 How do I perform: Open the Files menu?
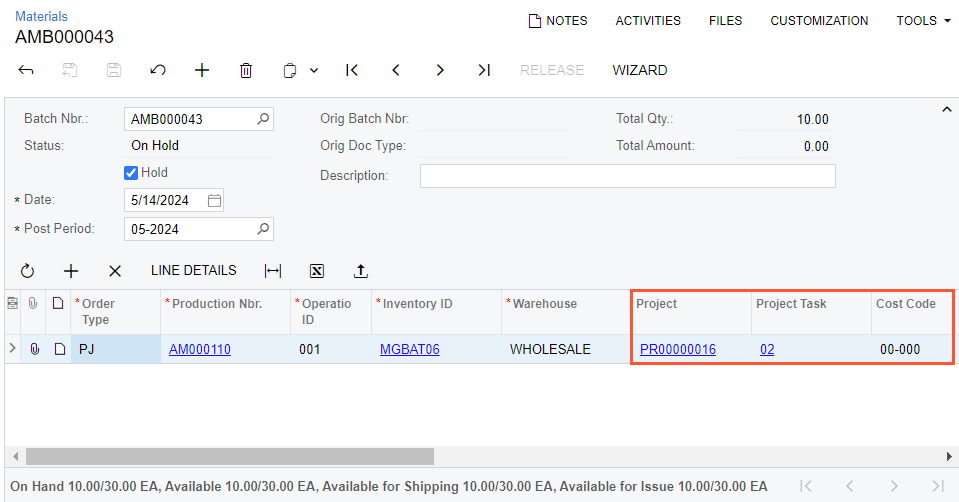coord(725,21)
